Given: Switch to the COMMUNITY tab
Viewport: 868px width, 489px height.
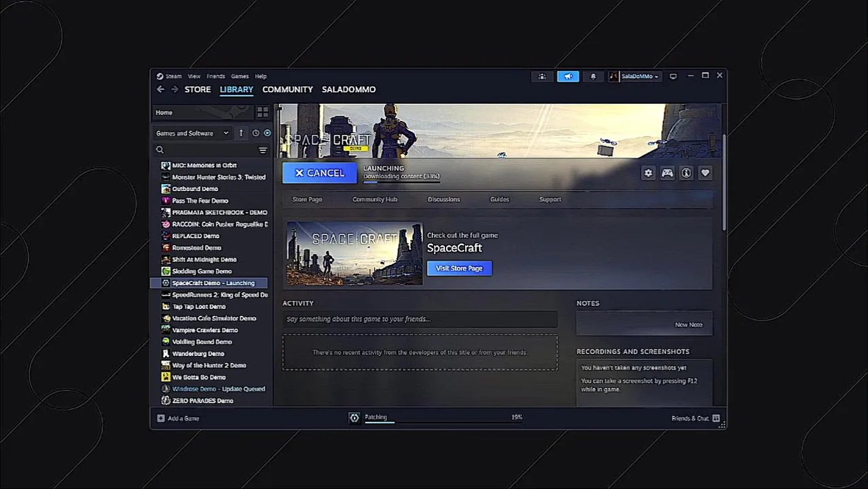Looking at the screenshot, I should (287, 89).
